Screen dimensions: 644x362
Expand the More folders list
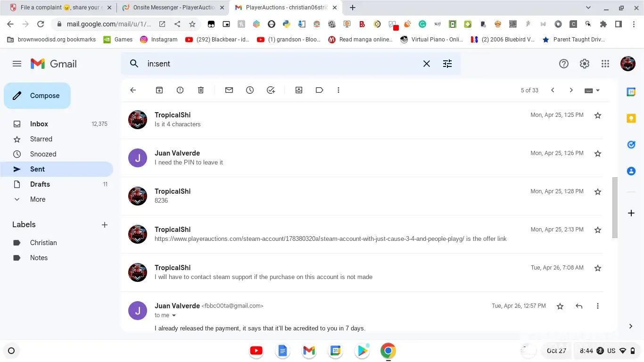point(57,199)
